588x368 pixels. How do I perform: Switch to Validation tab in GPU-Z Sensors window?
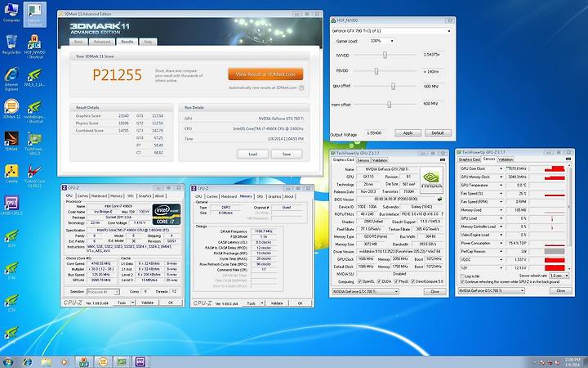coord(506,159)
